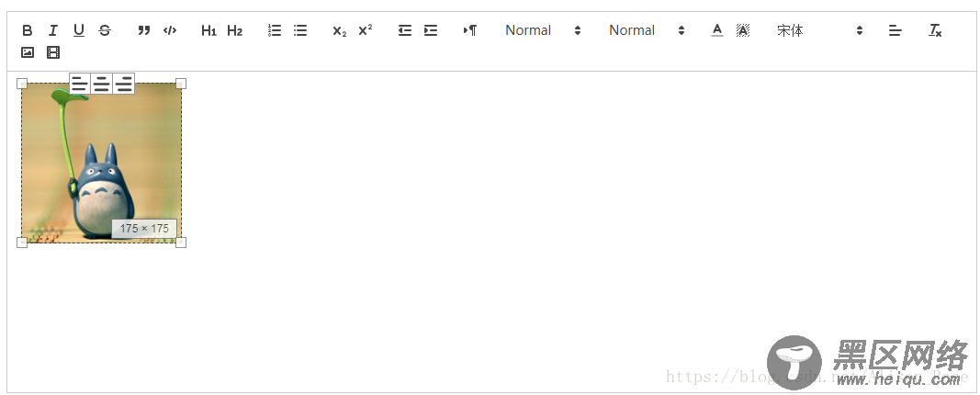Viewport: 980px width, 395px height.
Task: Insert an image
Action: pos(27,52)
